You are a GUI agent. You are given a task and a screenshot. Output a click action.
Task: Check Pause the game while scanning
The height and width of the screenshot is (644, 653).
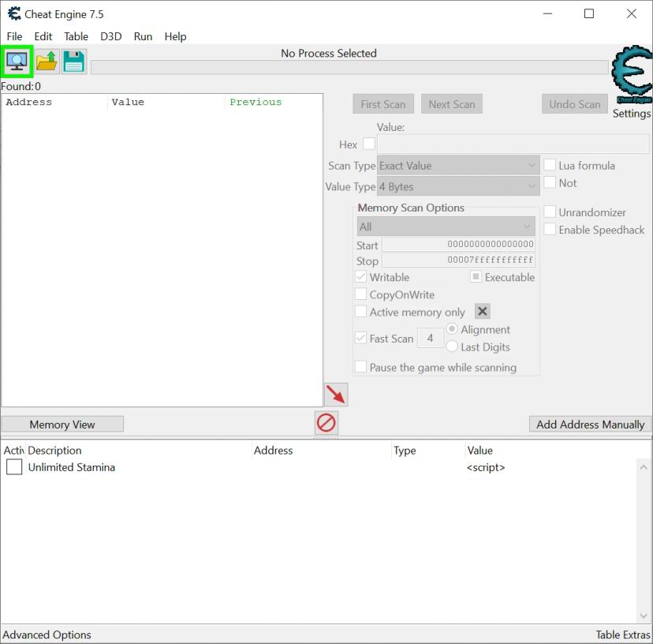[x=360, y=367]
